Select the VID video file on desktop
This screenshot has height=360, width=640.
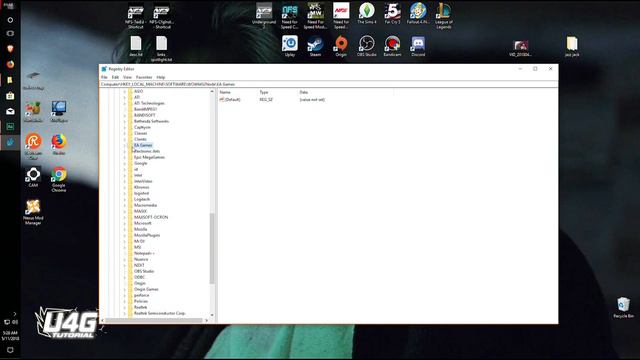(520, 48)
